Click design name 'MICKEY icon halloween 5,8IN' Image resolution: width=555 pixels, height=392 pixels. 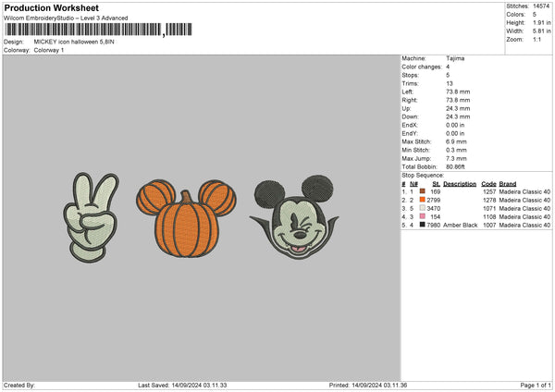[x=74, y=42]
